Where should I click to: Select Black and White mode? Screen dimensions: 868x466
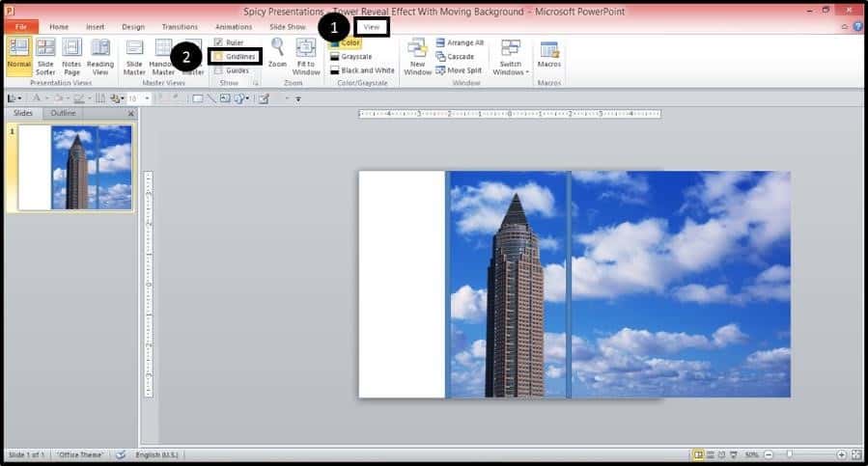pos(362,70)
